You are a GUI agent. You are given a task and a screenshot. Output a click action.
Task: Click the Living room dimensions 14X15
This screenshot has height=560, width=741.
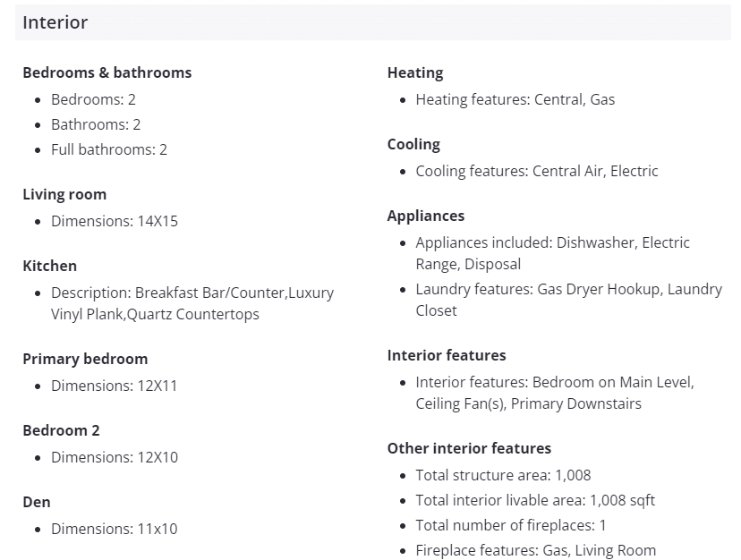coord(114,221)
